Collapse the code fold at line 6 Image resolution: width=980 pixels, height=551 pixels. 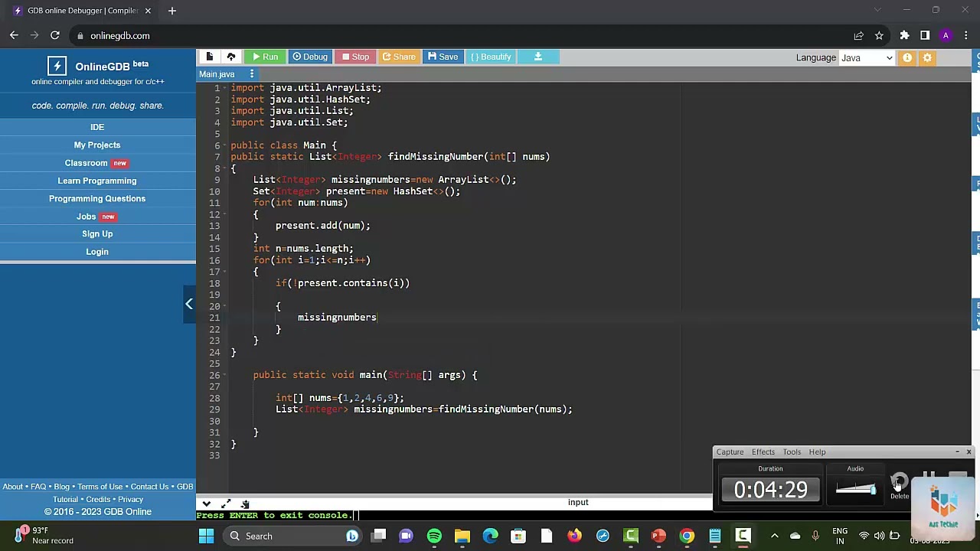click(227, 145)
